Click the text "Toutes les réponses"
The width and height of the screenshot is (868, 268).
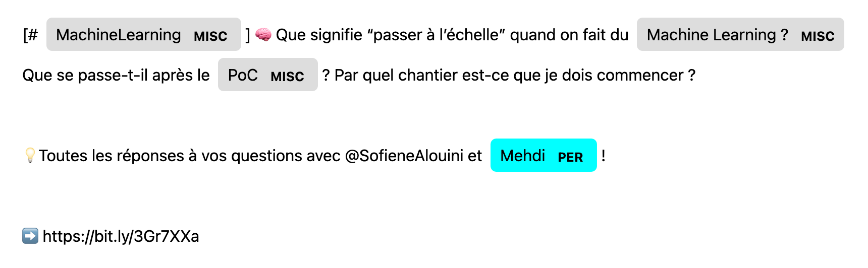pyautogui.click(x=111, y=156)
